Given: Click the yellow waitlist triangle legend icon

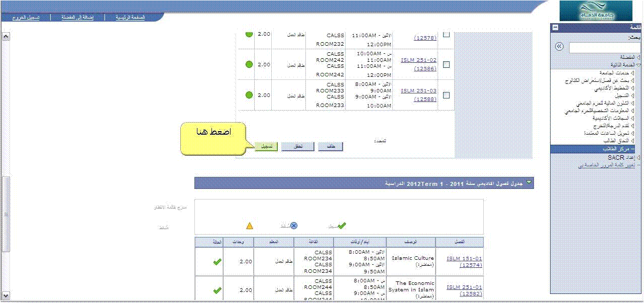Looking at the screenshot, I should click(250, 226).
